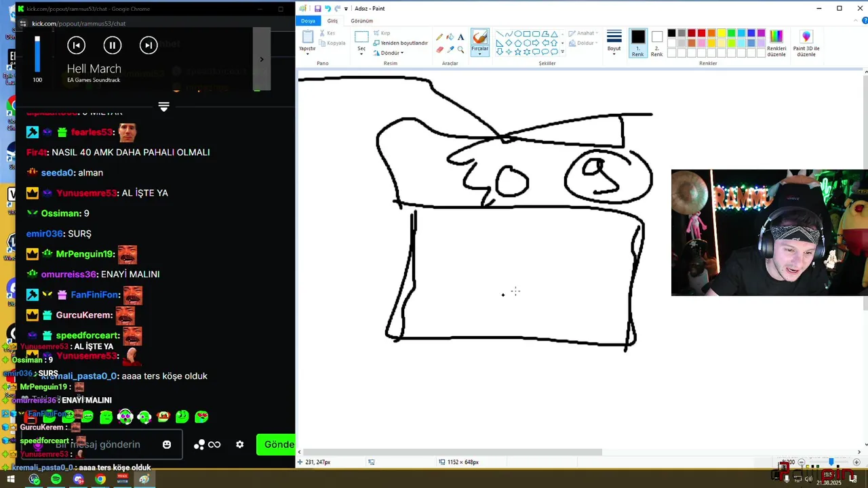
Task: Click the Redo arrow in Paint title bar
Action: tap(337, 9)
